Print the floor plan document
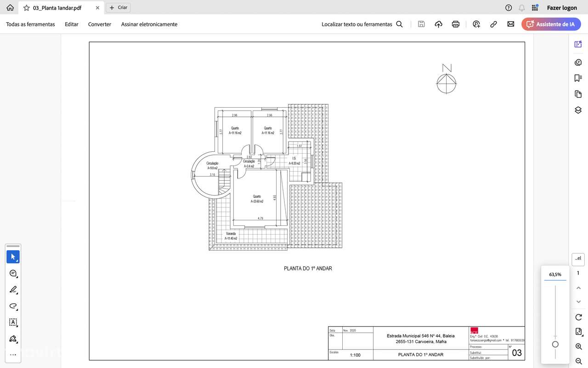Image resolution: width=588 pixels, height=368 pixels. (x=455, y=24)
